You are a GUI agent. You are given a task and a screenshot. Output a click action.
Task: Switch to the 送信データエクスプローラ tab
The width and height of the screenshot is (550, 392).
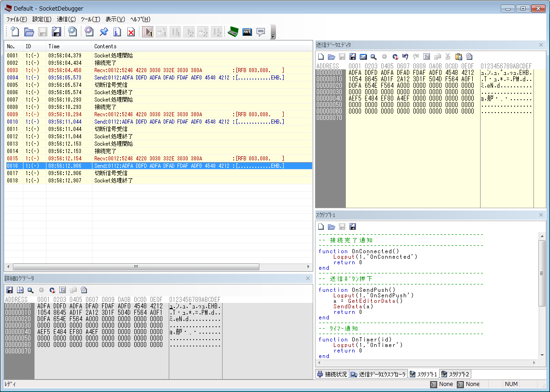378,375
